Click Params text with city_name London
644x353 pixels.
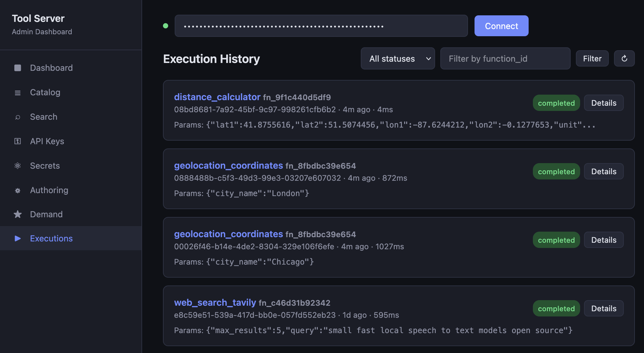click(x=242, y=193)
